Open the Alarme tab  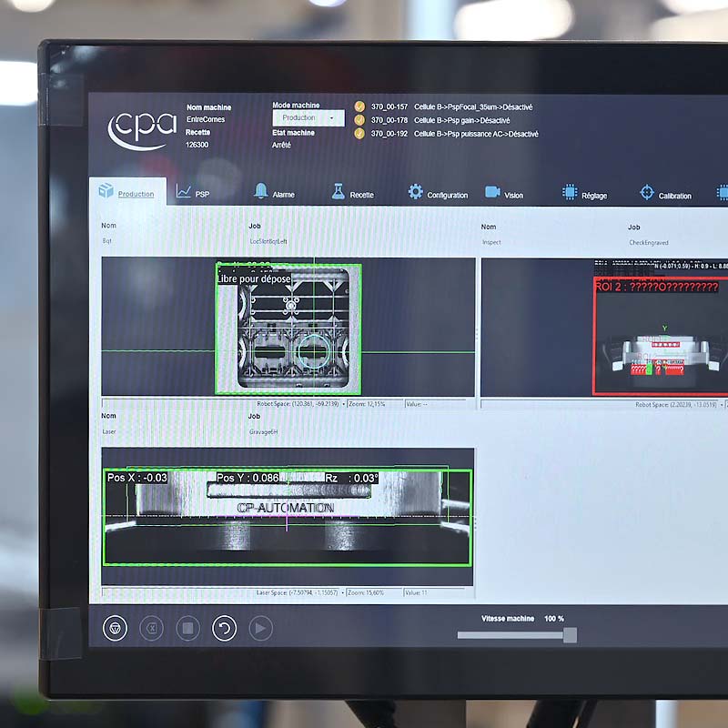coord(275,193)
